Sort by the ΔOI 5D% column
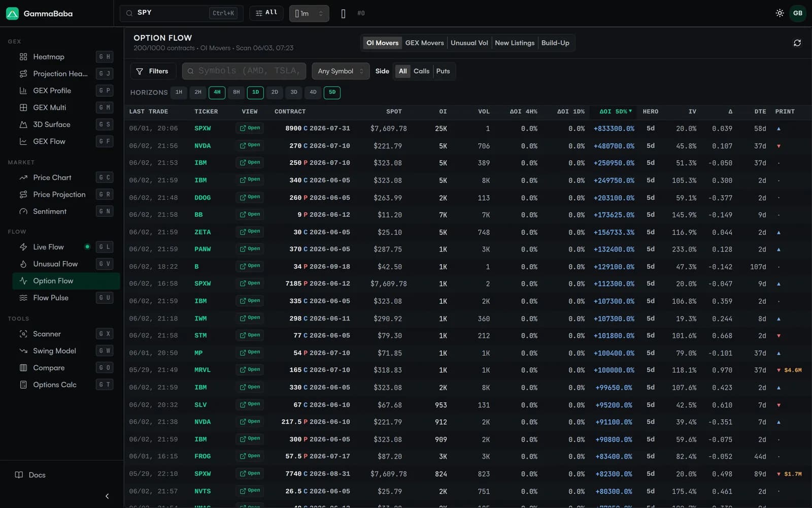This screenshot has height=508, width=812. click(616, 111)
